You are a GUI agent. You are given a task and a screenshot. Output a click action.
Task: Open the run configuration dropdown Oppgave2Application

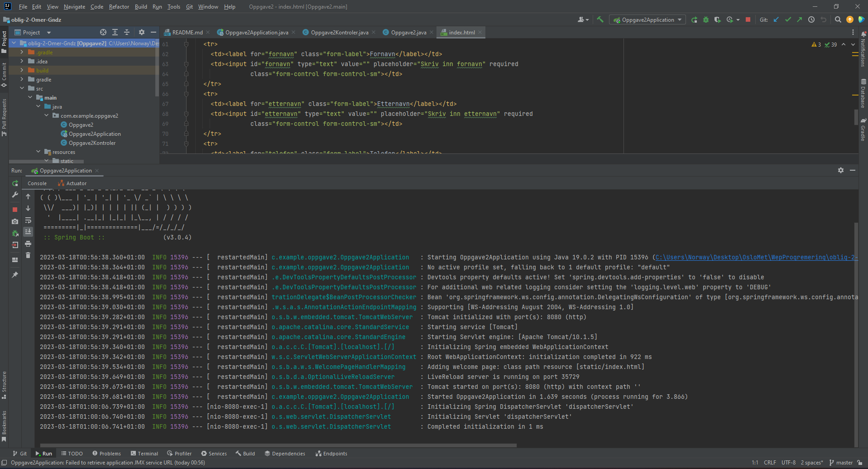pos(647,19)
